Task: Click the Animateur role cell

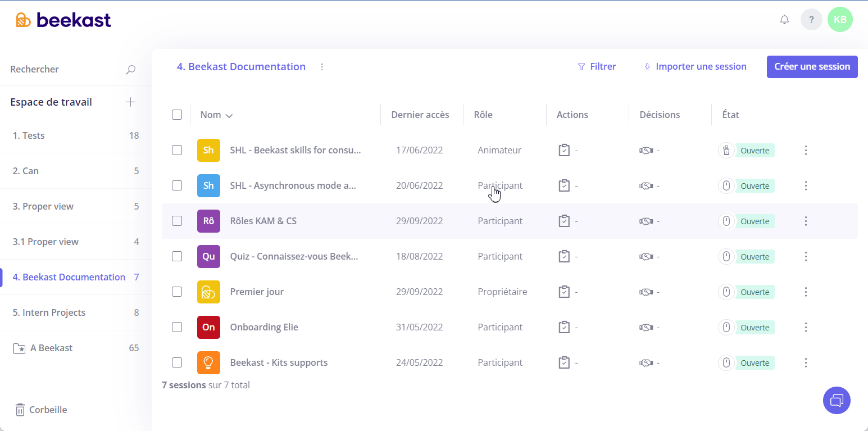Action: click(499, 150)
